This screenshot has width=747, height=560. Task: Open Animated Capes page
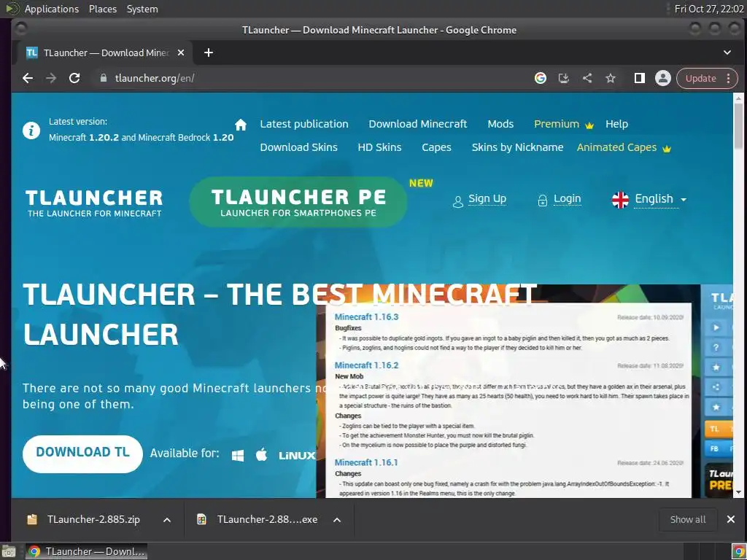point(624,147)
